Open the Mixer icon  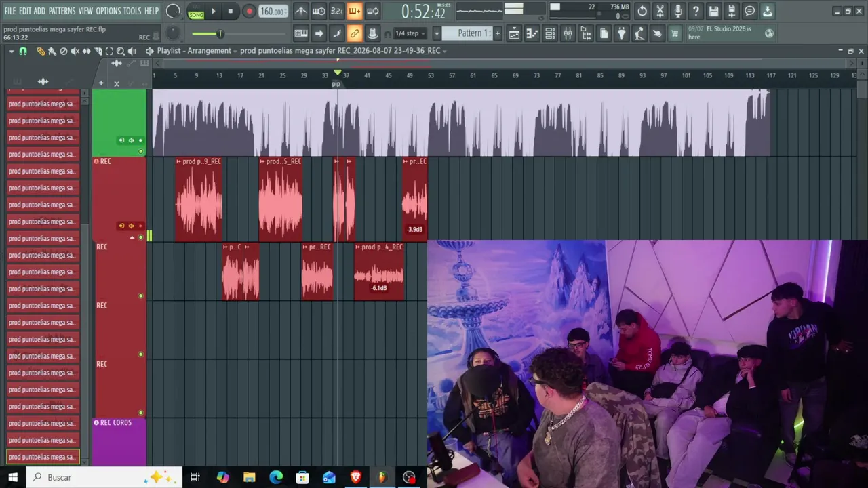tap(568, 33)
